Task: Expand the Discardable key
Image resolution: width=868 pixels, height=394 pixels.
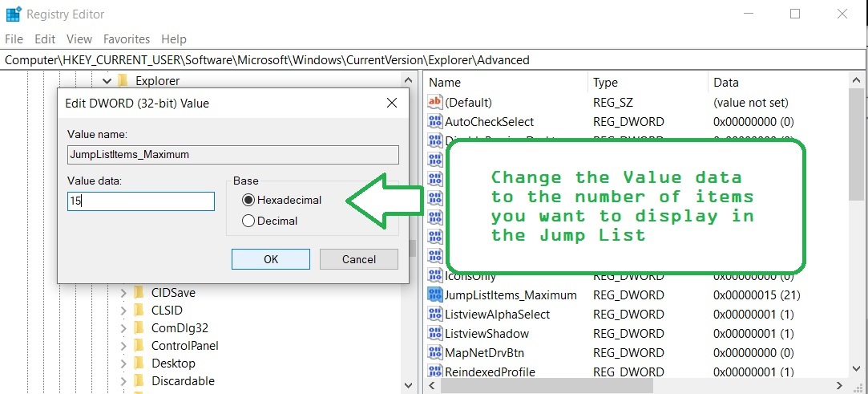Action: click(x=123, y=381)
